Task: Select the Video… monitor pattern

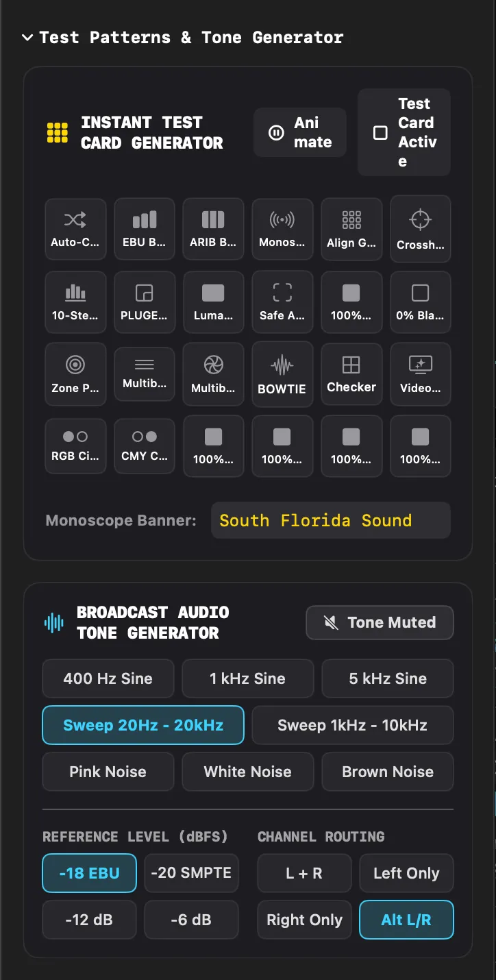Action: pyautogui.click(x=421, y=374)
